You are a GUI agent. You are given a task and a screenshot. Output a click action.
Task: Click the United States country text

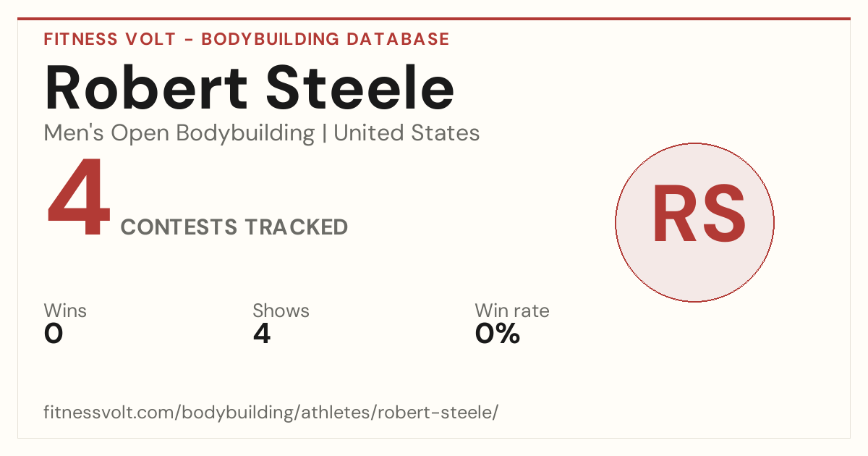pos(407,133)
